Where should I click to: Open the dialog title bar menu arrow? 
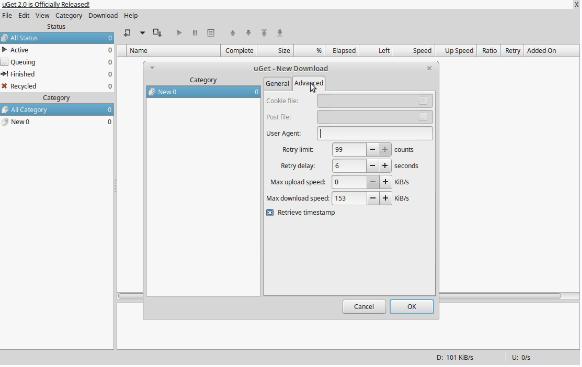click(152, 68)
